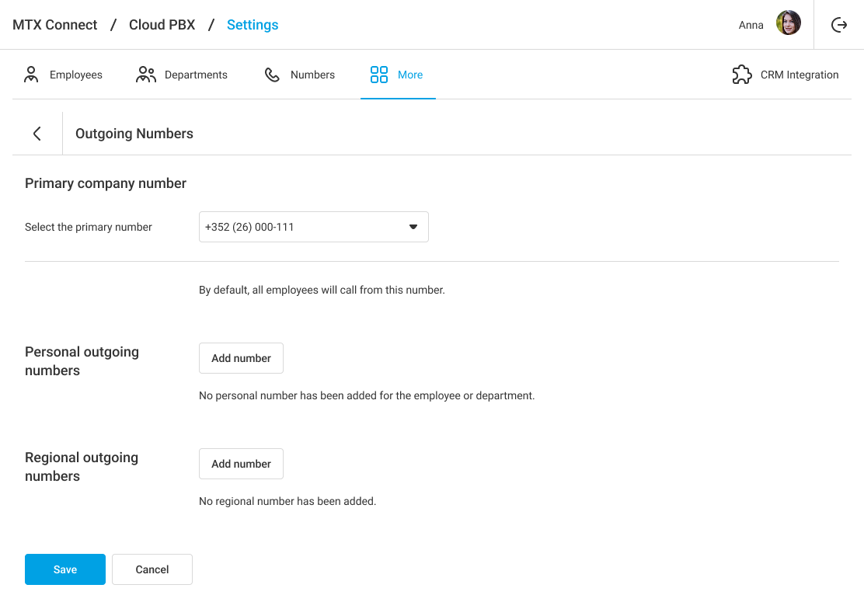The image size is (864, 616).
Task: Click the four-squares grid icon beside More
Action: [379, 75]
